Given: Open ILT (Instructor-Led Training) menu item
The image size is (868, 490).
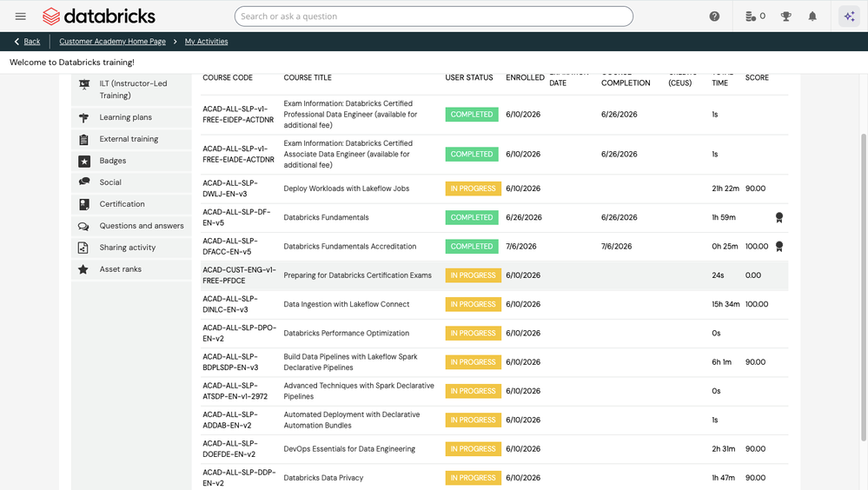Looking at the screenshot, I should [131, 89].
